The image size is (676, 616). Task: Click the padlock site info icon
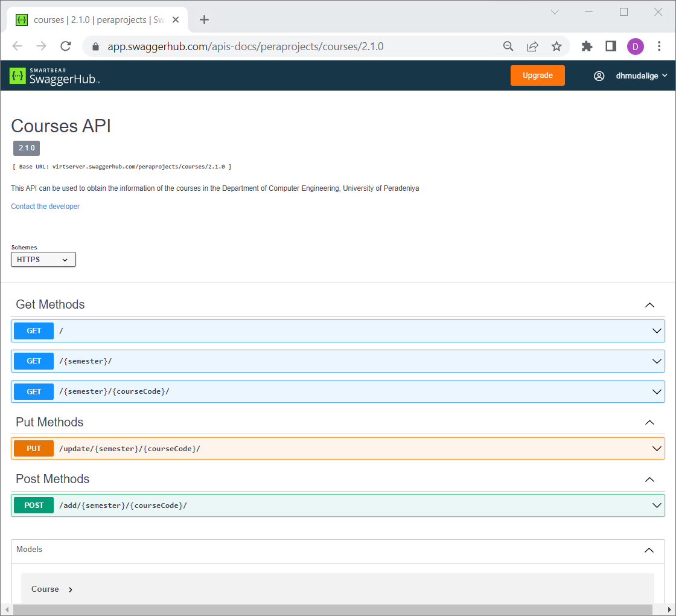[96, 47]
